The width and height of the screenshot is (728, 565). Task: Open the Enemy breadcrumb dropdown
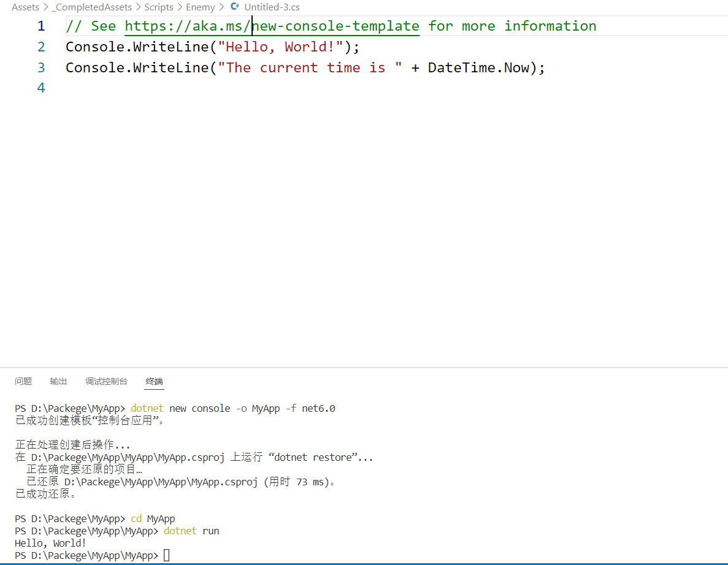pyautogui.click(x=200, y=7)
